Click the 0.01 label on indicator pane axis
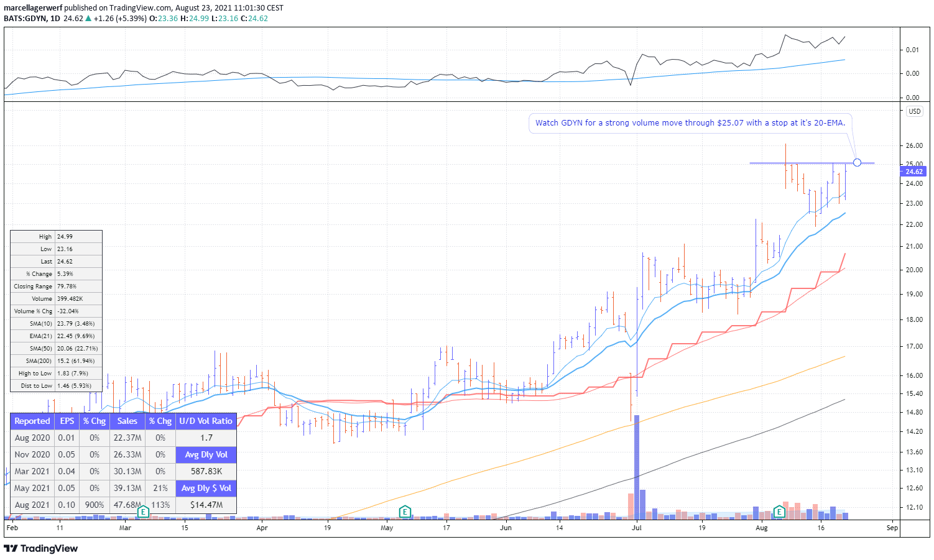 (x=912, y=50)
